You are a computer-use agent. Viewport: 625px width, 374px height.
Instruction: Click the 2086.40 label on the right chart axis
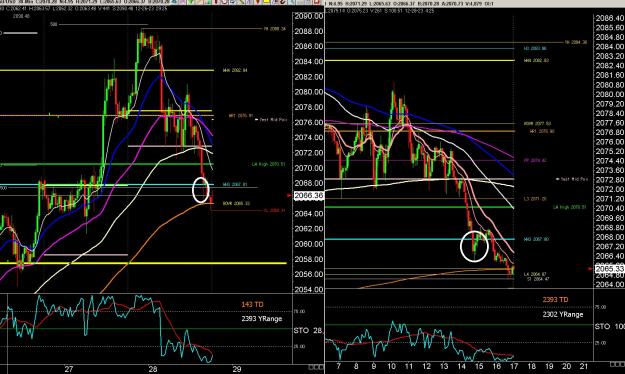click(610, 18)
